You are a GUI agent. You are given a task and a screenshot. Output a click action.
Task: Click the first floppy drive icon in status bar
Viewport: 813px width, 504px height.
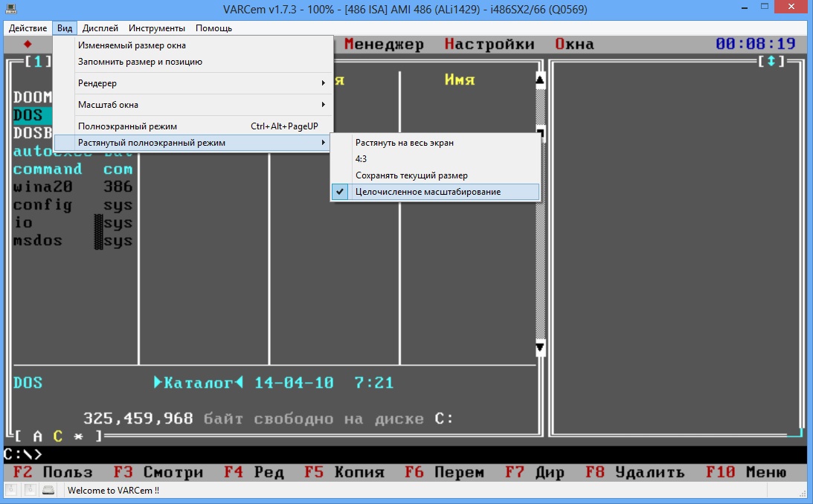tap(11, 490)
